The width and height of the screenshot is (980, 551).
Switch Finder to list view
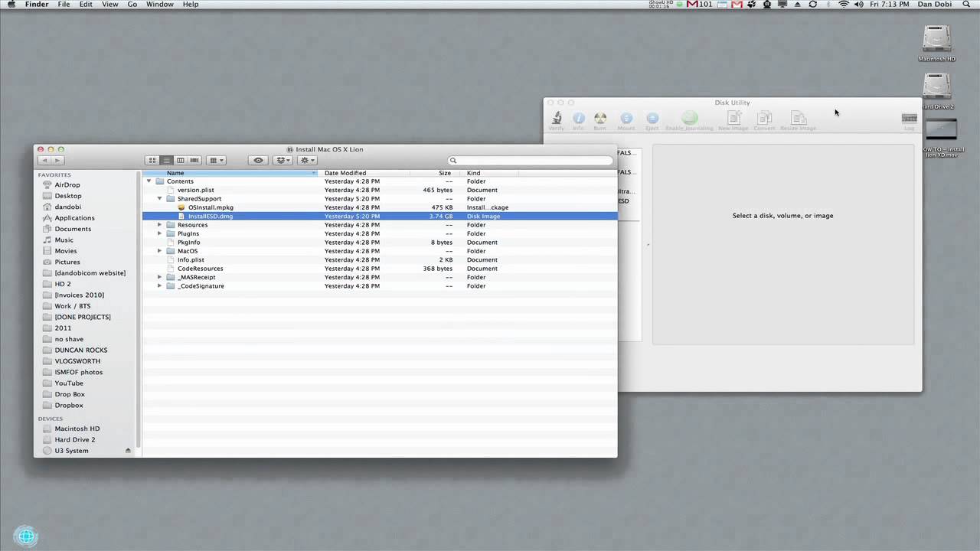click(x=166, y=160)
